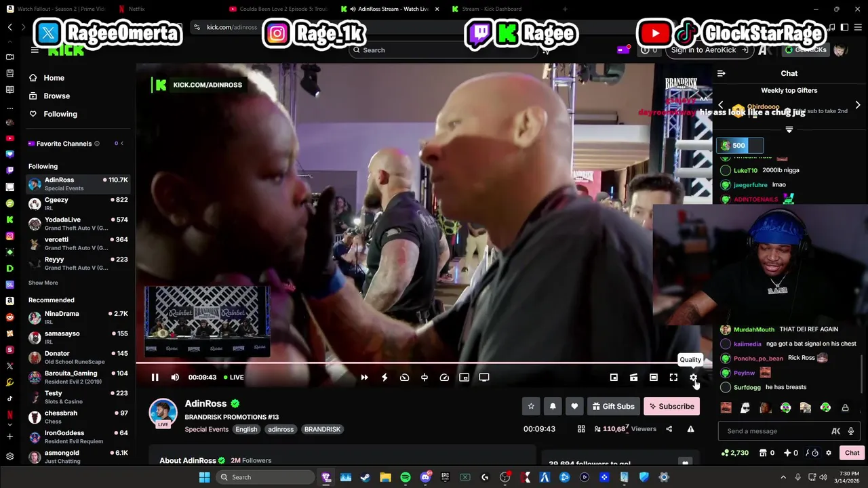Click the microphone icon in chat input
This screenshot has height=488, width=868.
tap(850, 431)
